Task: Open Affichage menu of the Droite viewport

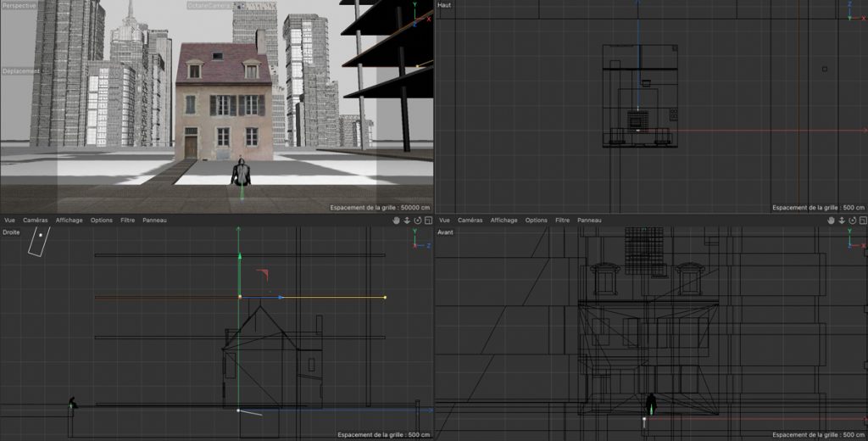Action: 70,220
